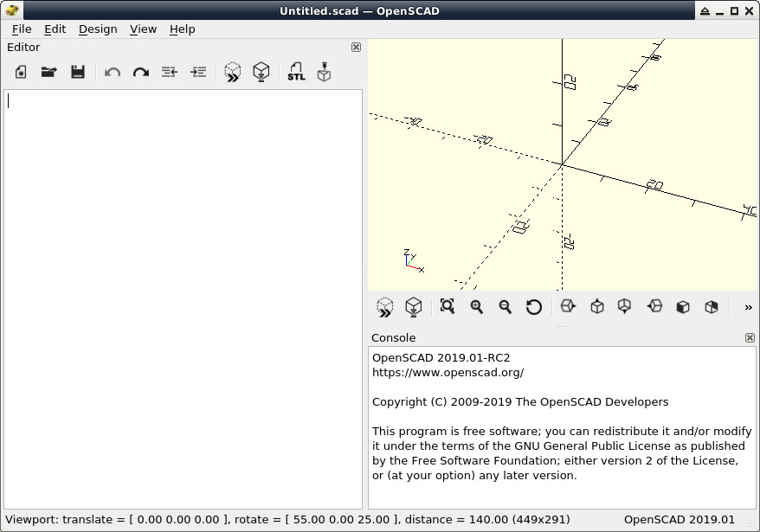Indent the selected code
Image resolution: width=760 pixels, height=532 pixels.
pos(198,72)
